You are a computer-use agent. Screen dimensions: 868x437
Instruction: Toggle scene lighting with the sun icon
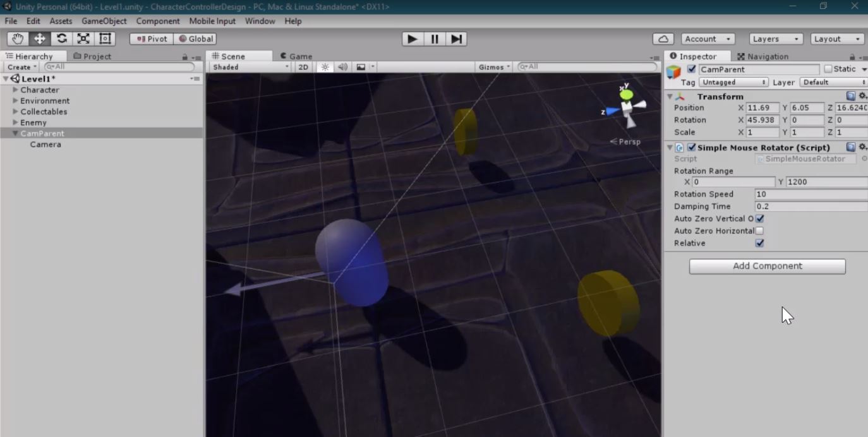pyautogui.click(x=325, y=66)
